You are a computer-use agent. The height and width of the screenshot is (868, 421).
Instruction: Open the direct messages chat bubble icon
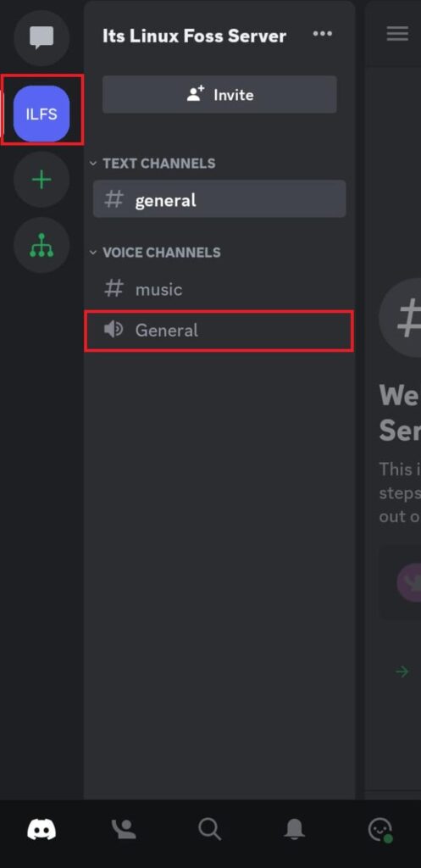pos(42,37)
